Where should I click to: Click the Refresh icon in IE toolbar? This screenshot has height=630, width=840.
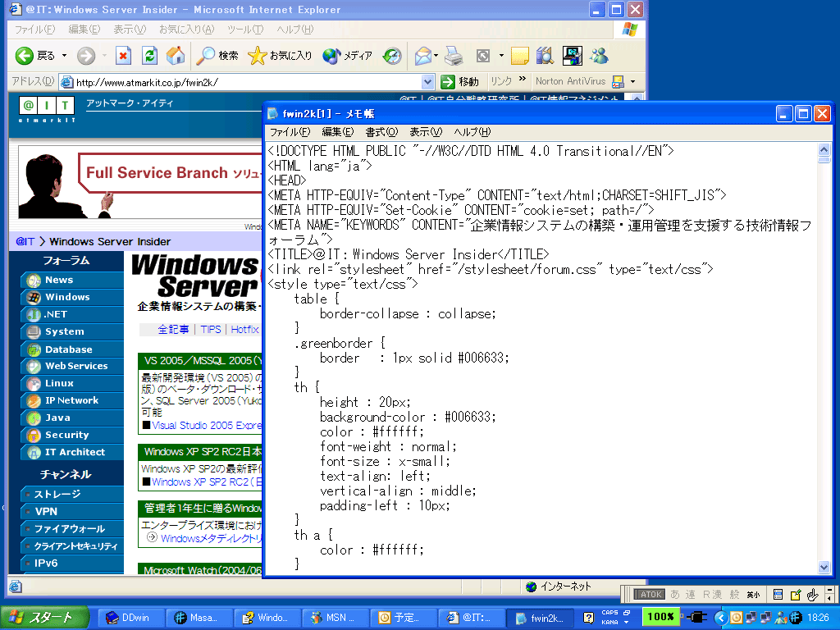(x=149, y=55)
